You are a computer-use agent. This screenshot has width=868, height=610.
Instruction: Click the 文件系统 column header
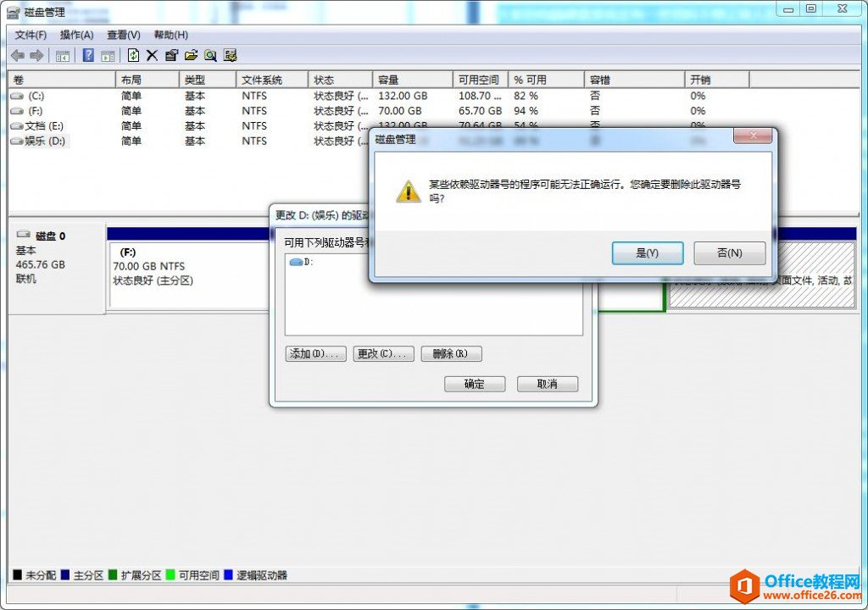[x=272, y=80]
